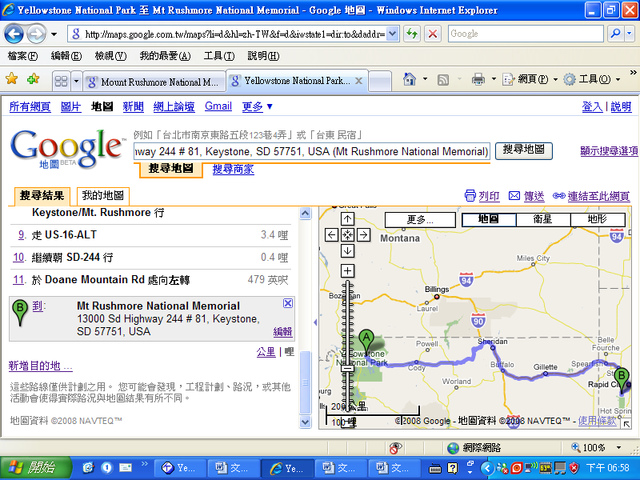Click the Windows 開始 Start button
This screenshot has width=640, height=480.
(36, 468)
